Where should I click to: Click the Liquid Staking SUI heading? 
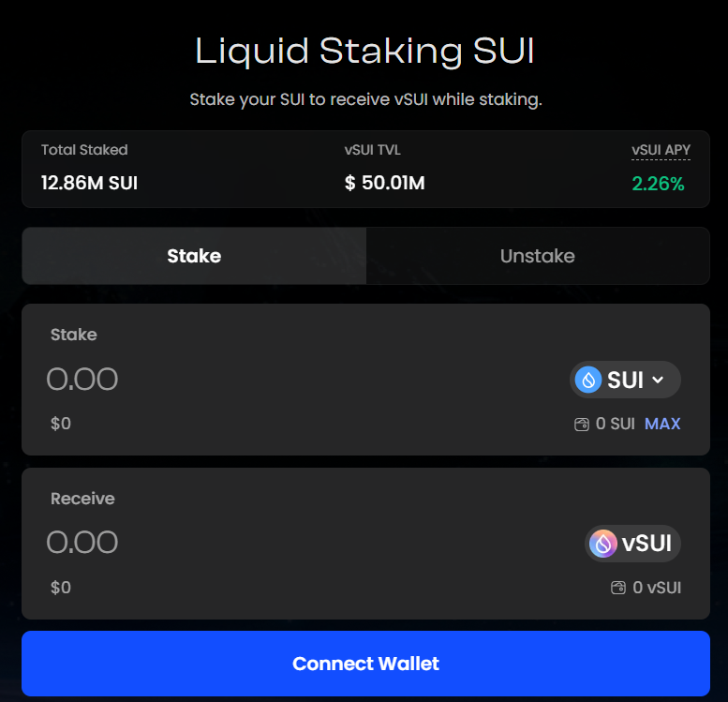(364, 51)
